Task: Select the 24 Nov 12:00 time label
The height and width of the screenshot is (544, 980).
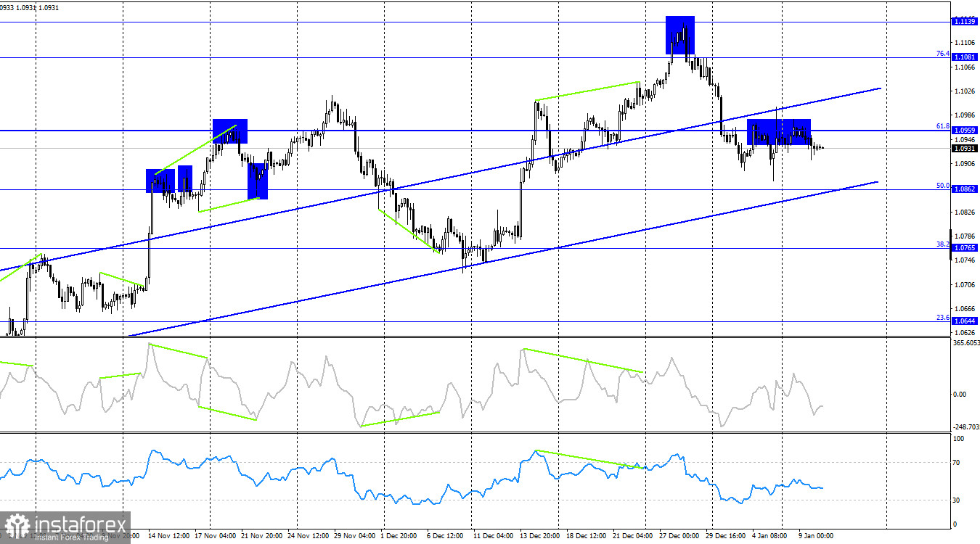Action: (309, 536)
